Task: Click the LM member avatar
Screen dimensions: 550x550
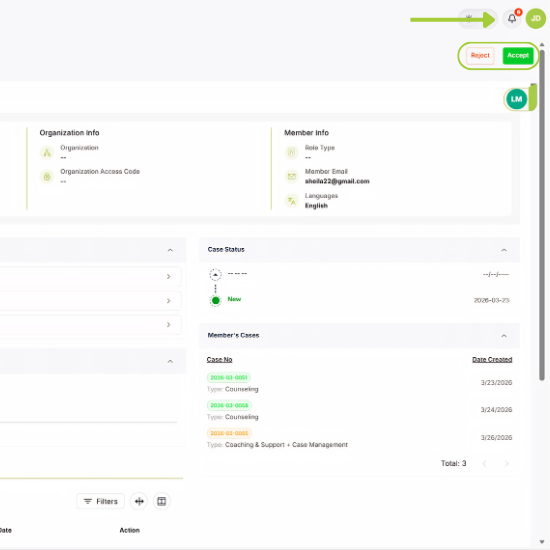Action: tap(516, 99)
